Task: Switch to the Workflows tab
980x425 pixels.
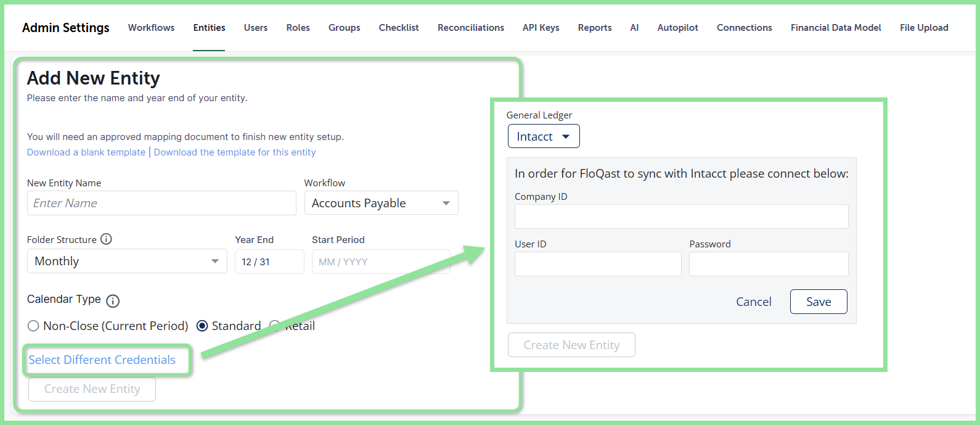Action: pyautogui.click(x=151, y=28)
